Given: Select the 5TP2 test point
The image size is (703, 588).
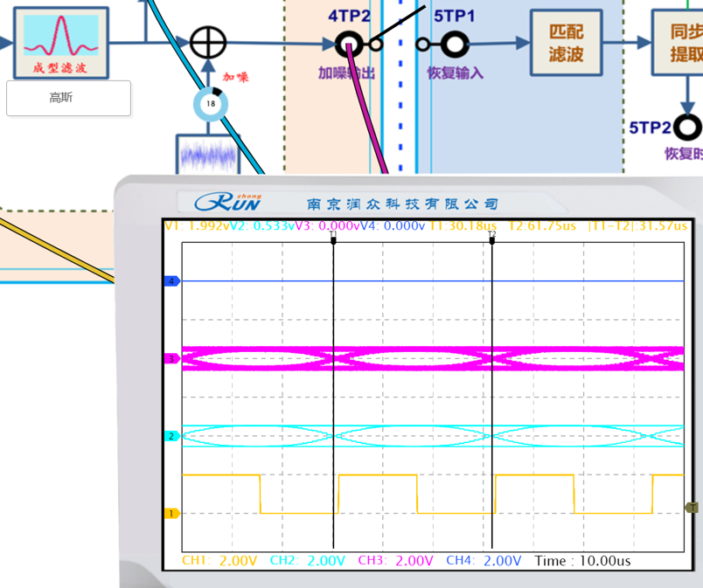Looking at the screenshot, I should (689, 128).
